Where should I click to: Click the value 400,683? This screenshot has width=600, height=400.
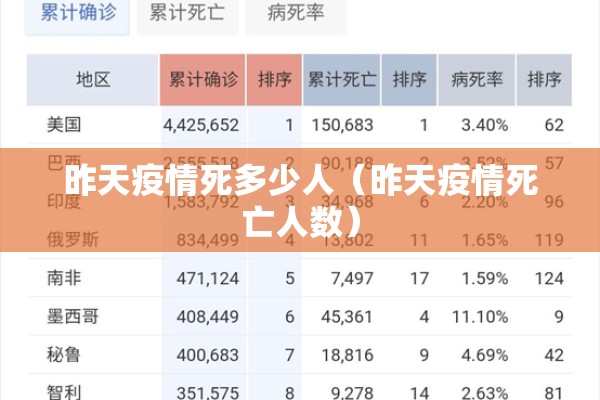coord(208,355)
